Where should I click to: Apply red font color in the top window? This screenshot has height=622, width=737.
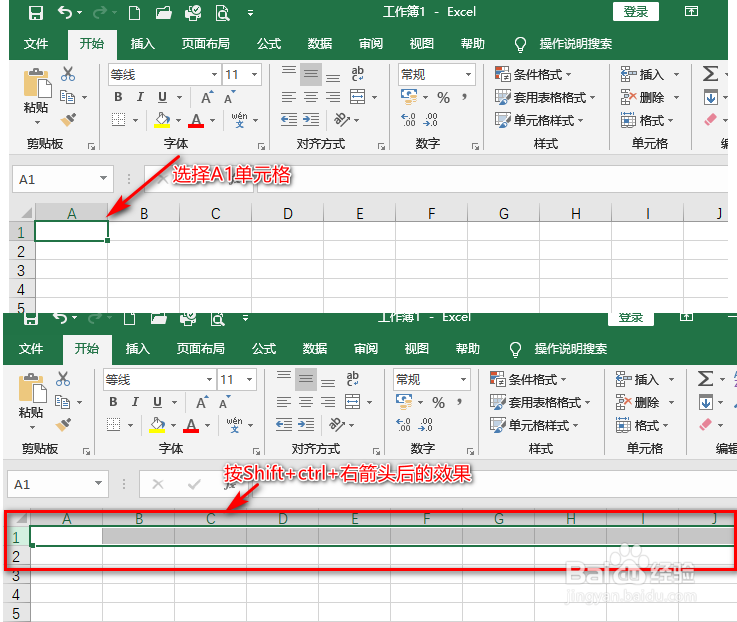[196, 120]
